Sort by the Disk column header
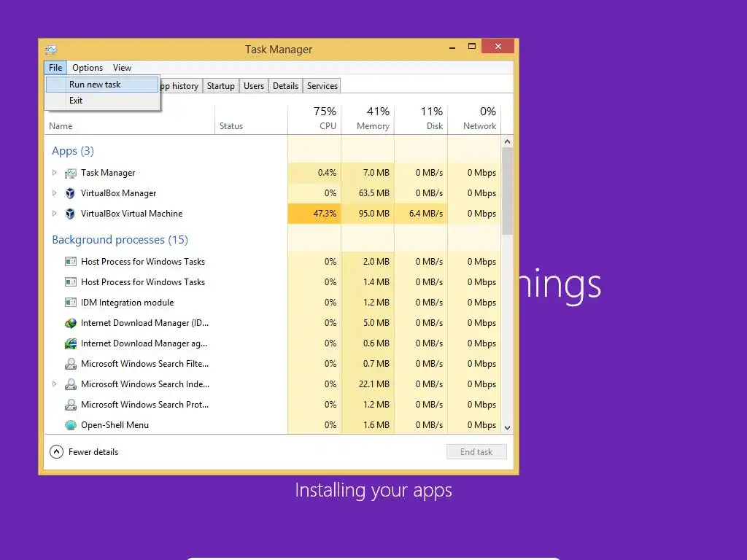The width and height of the screenshot is (747, 560). (x=421, y=118)
